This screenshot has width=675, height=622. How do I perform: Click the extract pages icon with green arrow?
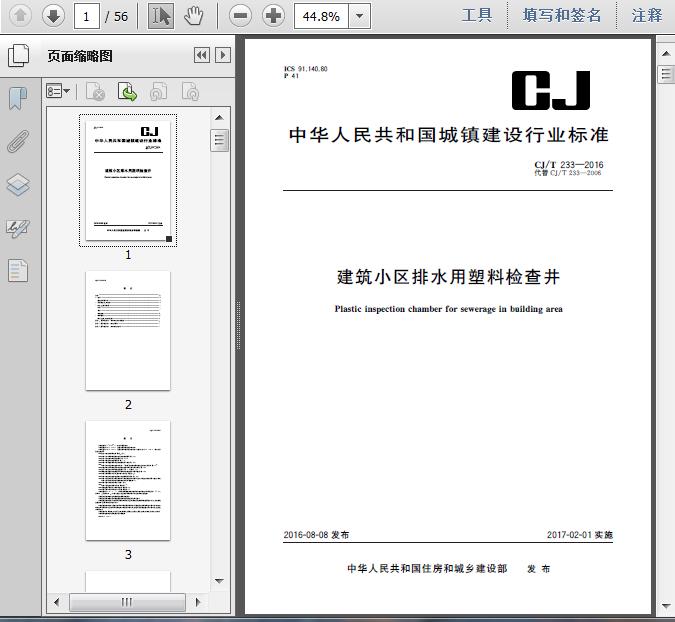(x=127, y=92)
